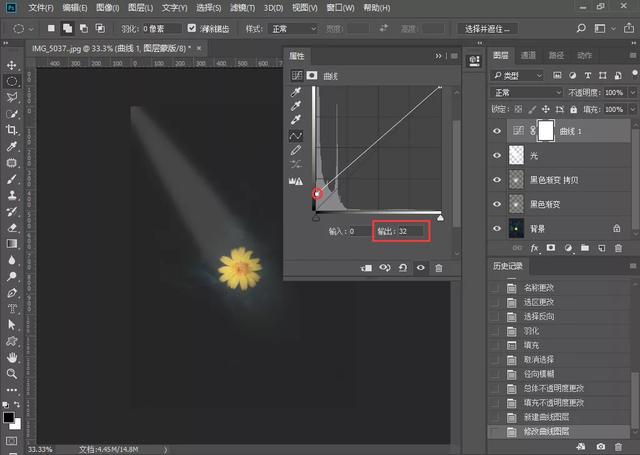Open the 样式 style dropdown in options bar
Image resolution: width=640 pixels, height=455 pixels.
point(295,29)
